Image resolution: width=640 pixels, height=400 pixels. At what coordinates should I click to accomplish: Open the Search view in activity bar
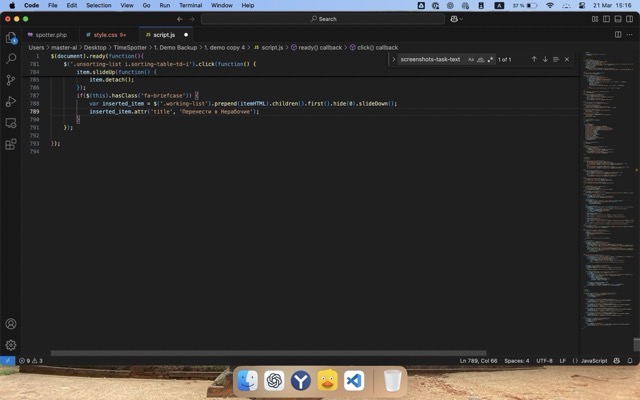coord(11,59)
